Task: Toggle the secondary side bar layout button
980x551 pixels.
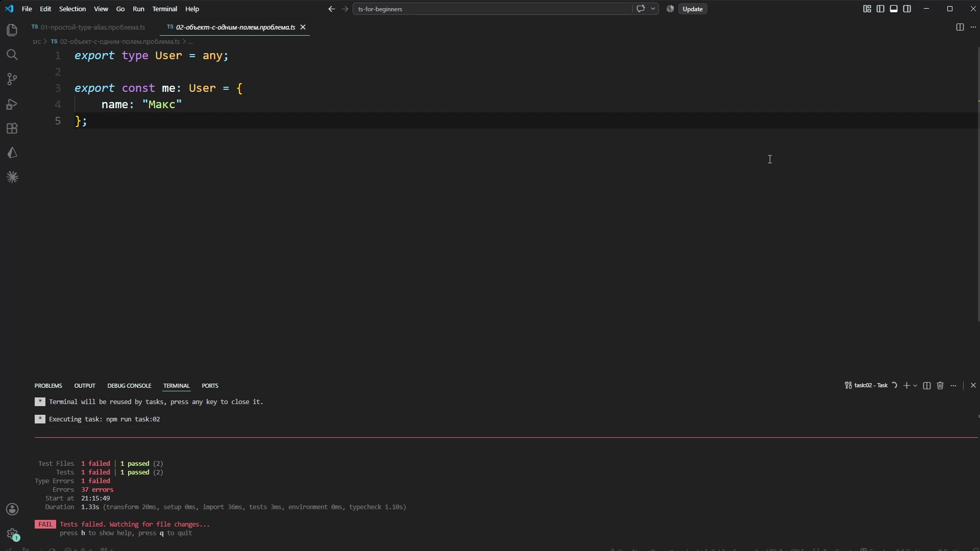Action: (907, 9)
